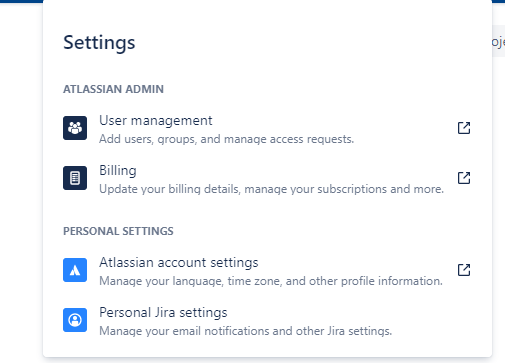Click the Billing document icon
The height and width of the screenshot is (363, 505).
[75, 178]
